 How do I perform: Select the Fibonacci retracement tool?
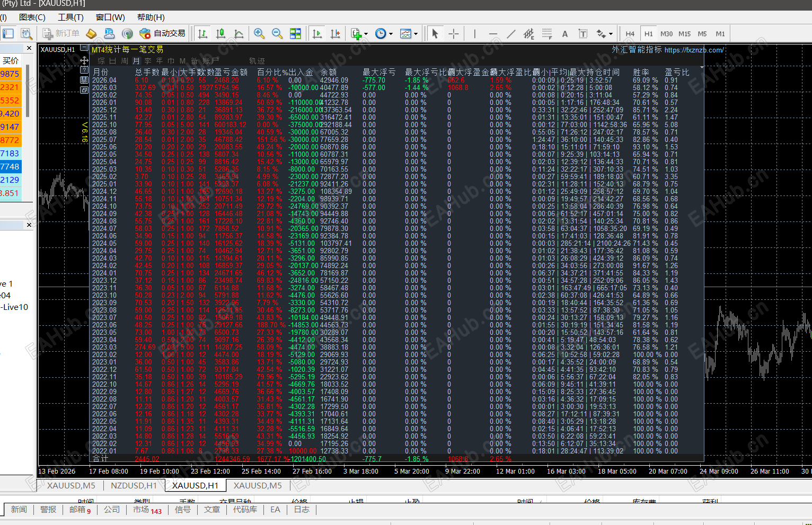pos(547,33)
